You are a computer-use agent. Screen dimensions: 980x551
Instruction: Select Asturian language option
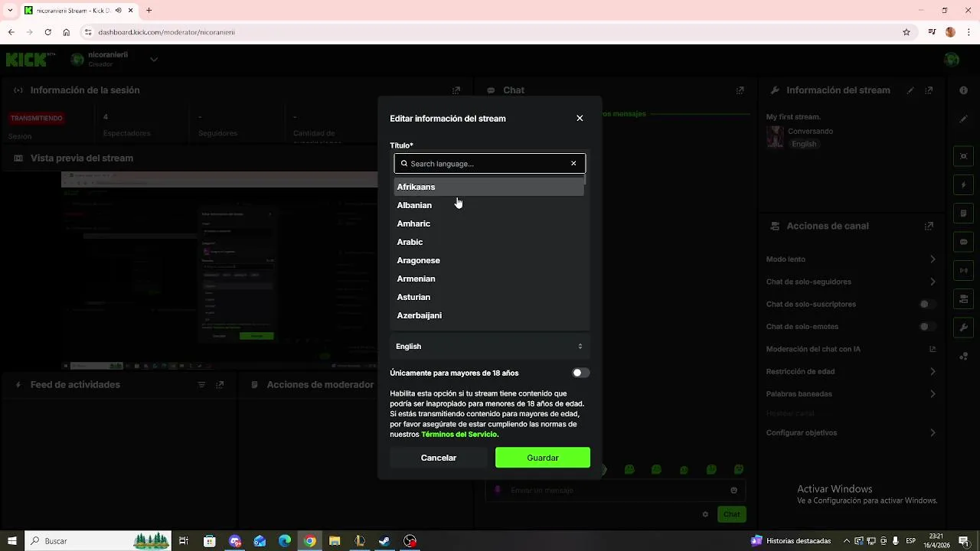click(489, 297)
